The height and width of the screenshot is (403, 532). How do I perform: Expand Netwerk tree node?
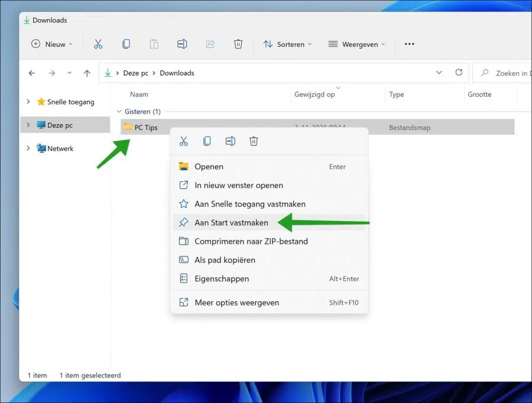pos(28,148)
